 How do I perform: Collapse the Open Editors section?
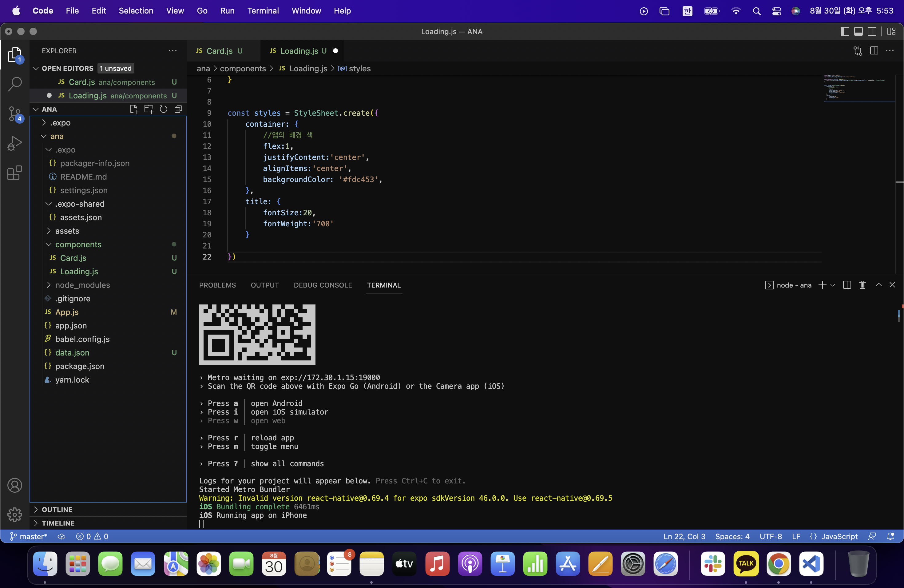[x=36, y=68]
